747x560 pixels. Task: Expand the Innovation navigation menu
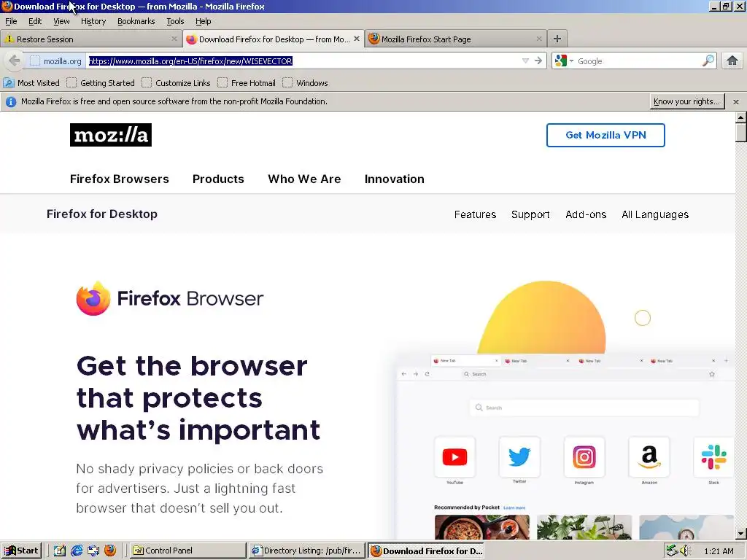pos(395,179)
